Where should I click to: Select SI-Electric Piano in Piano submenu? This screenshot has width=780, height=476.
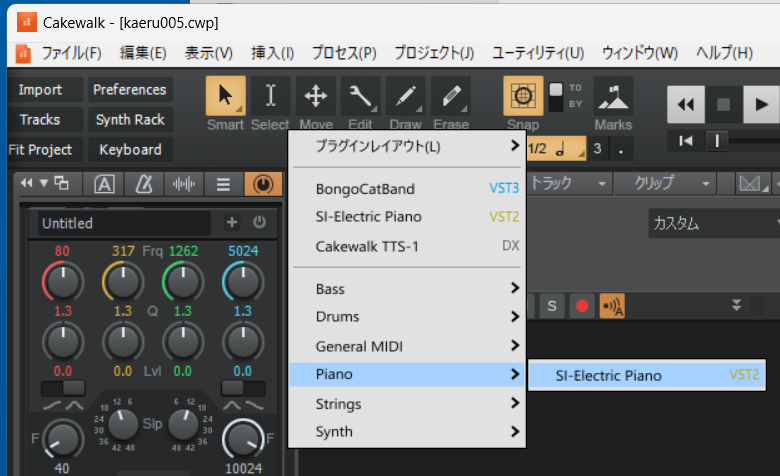tap(647, 376)
